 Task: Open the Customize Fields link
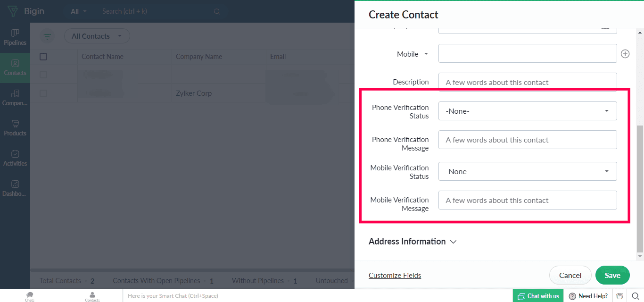tap(395, 276)
